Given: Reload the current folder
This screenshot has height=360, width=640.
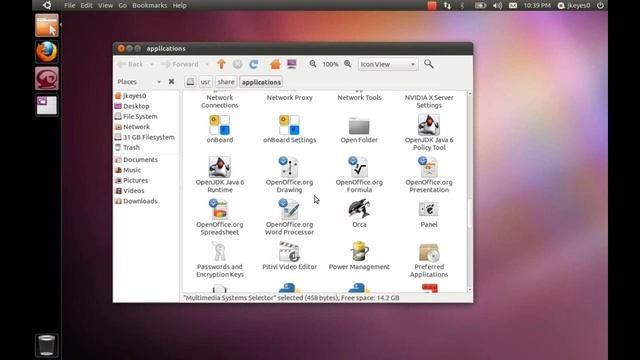Looking at the screenshot, I should pos(254,64).
